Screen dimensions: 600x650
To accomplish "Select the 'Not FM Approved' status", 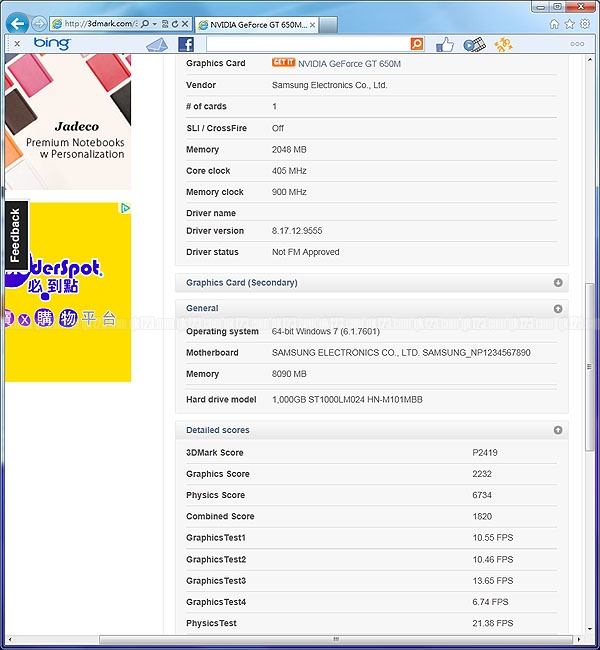I will pyautogui.click(x=306, y=252).
